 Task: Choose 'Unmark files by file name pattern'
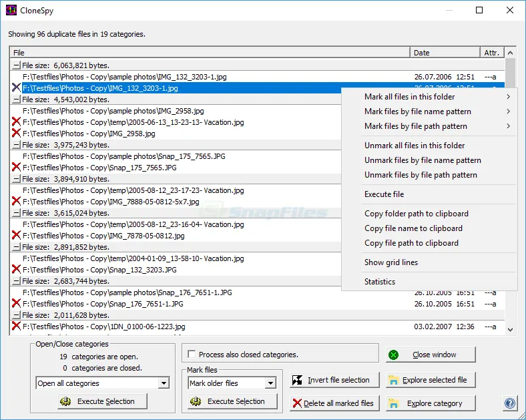(429, 160)
